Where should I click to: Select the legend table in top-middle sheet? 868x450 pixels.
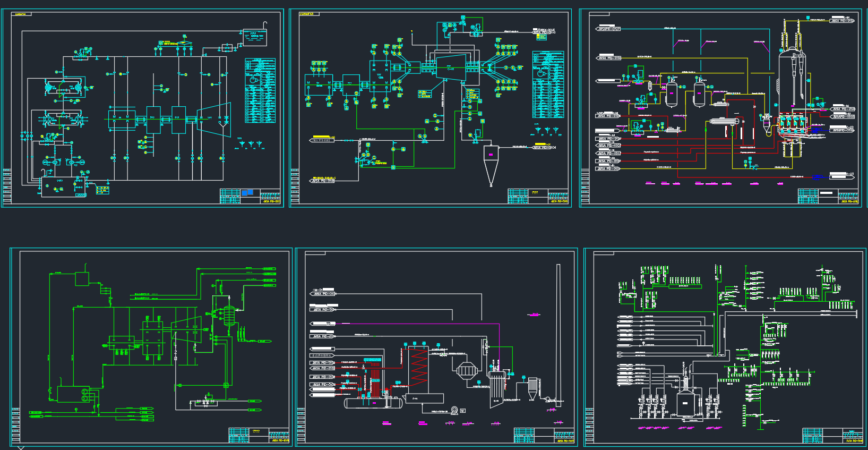coord(548,84)
